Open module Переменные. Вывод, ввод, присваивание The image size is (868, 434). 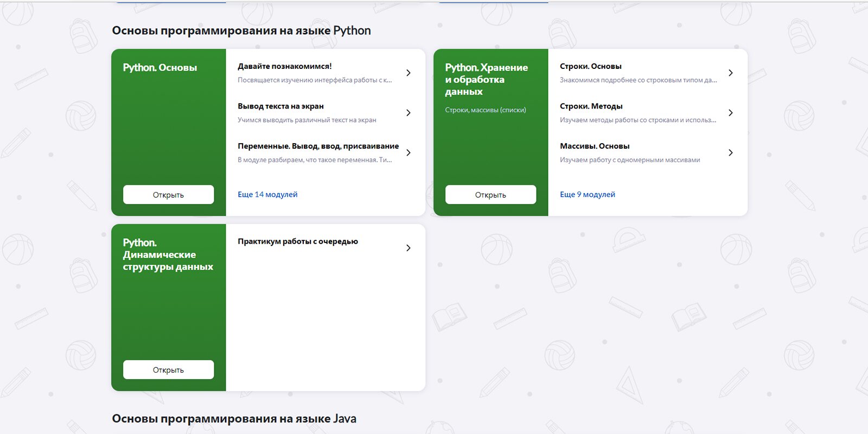[x=318, y=146]
